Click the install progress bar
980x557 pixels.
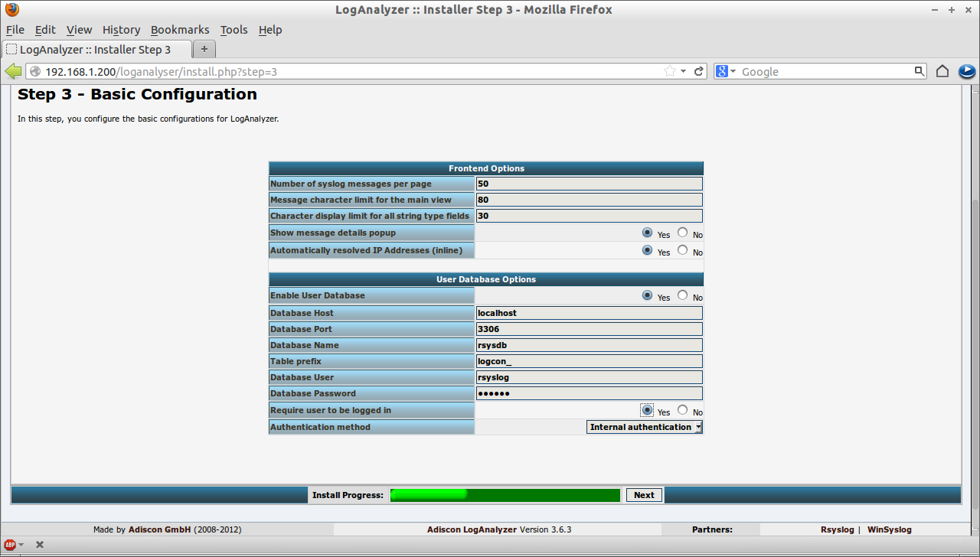point(505,495)
